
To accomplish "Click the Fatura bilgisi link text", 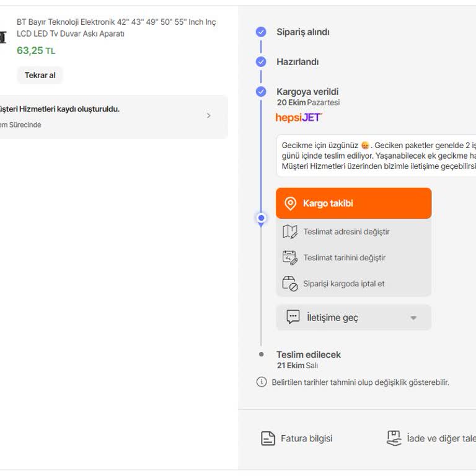I will pos(306,439).
